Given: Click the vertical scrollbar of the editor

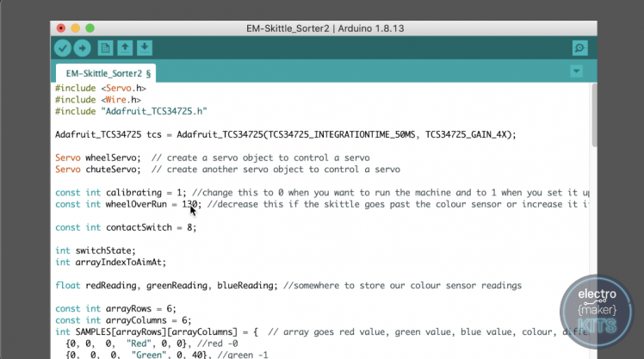Looking at the screenshot, I should 594,115.
